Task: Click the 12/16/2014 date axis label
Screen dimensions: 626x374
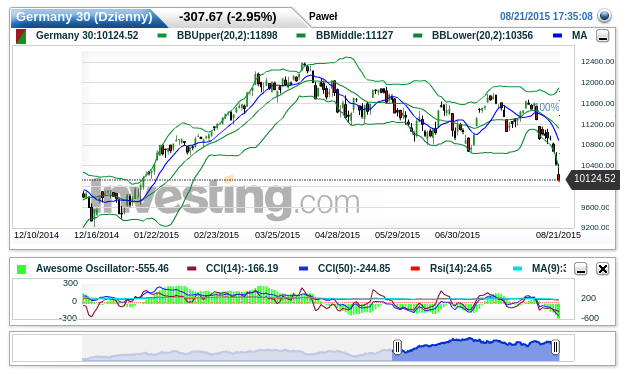Action: 96,235
